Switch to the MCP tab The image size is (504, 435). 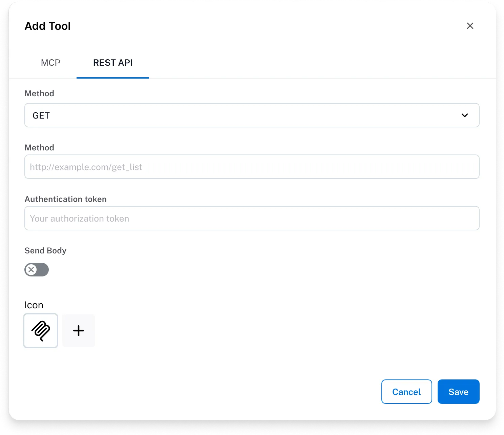click(50, 63)
